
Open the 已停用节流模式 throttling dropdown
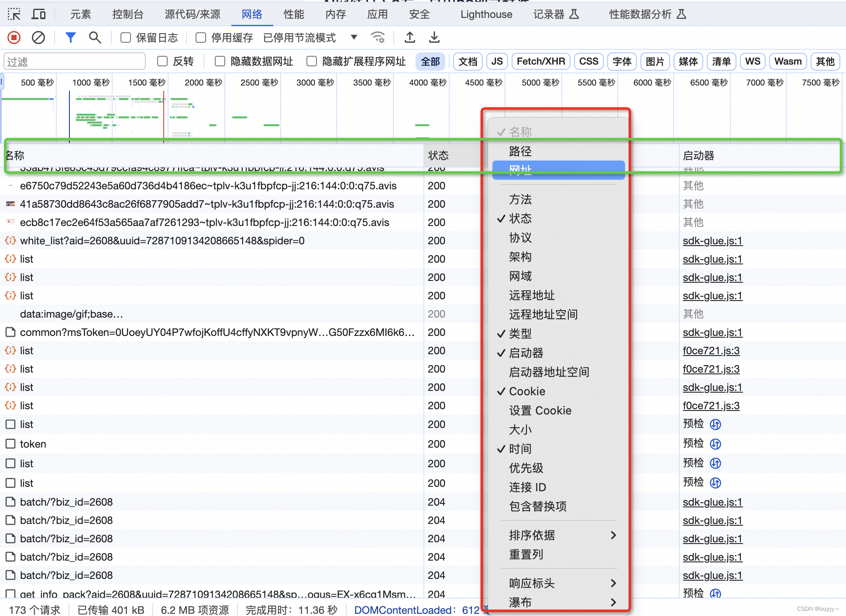click(310, 38)
